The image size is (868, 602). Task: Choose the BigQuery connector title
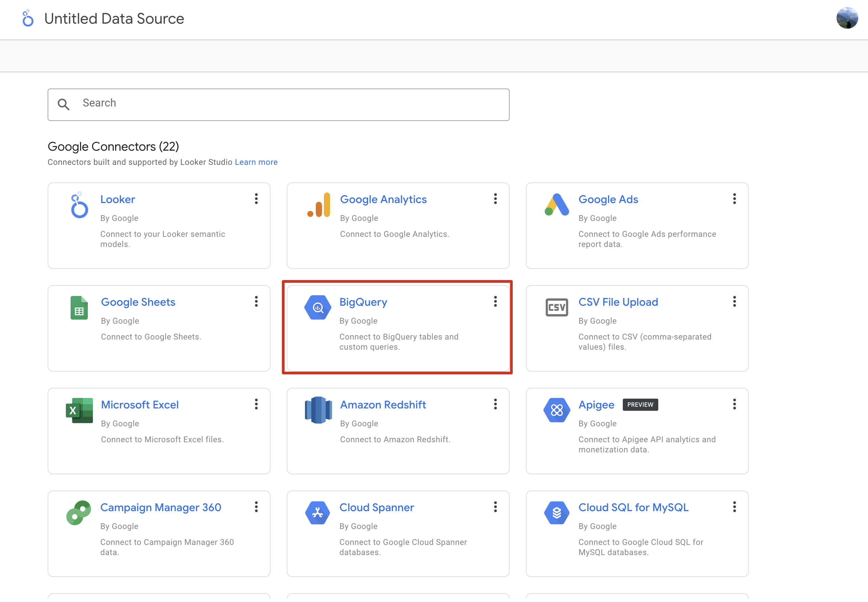pyautogui.click(x=363, y=302)
